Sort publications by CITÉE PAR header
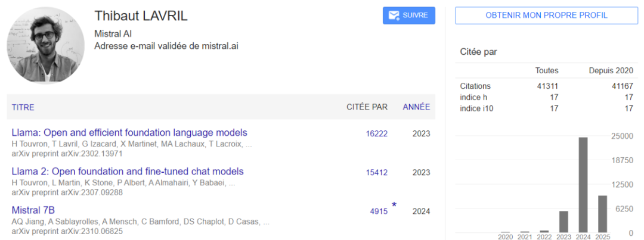The width and height of the screenshot is (644, 240). [x=367, y=107]
